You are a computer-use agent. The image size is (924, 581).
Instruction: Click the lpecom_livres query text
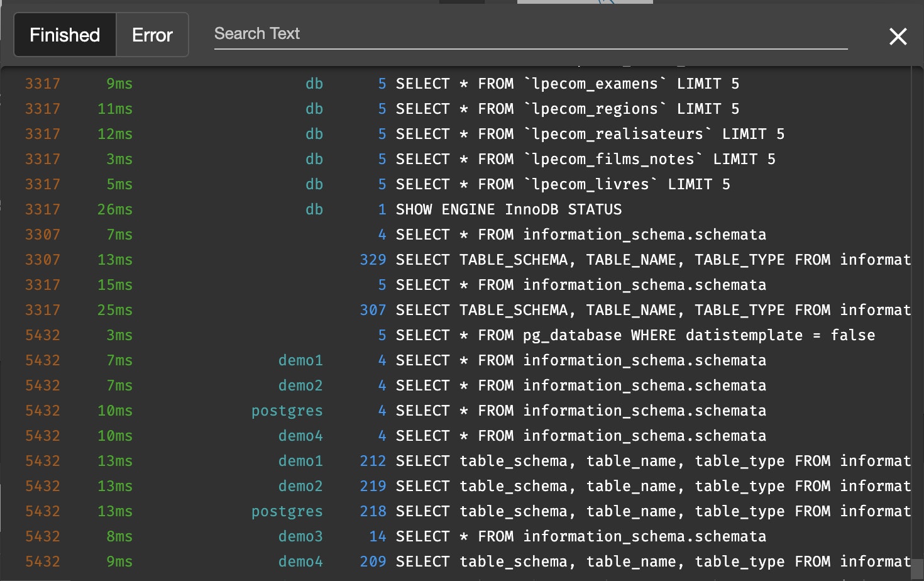(563, 184)
